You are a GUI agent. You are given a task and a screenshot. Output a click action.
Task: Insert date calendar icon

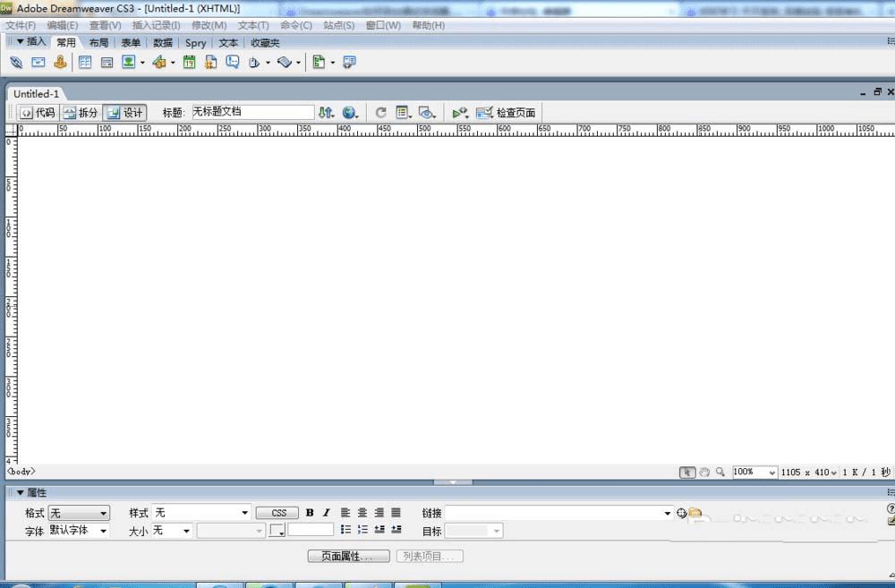(189, 63)
